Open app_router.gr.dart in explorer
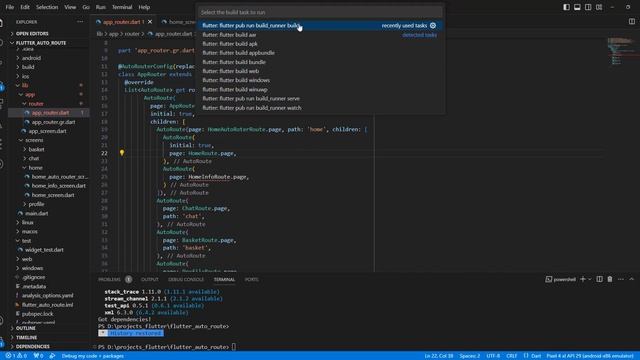The image size is (640, 360). [53, 122]
